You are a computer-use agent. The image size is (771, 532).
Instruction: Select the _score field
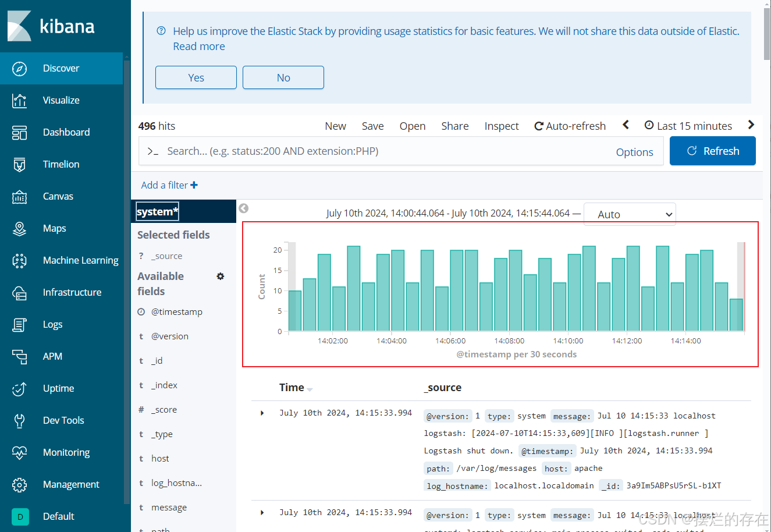(x=164, y=410)
